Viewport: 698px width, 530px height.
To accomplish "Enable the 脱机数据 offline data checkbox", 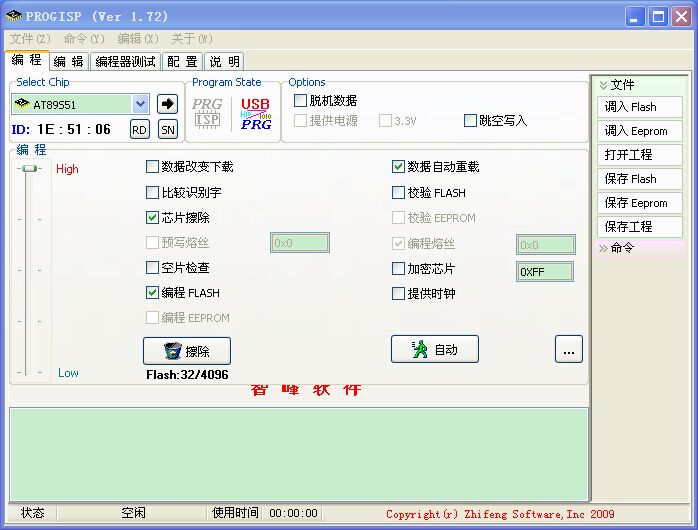I will coord(301,101).
